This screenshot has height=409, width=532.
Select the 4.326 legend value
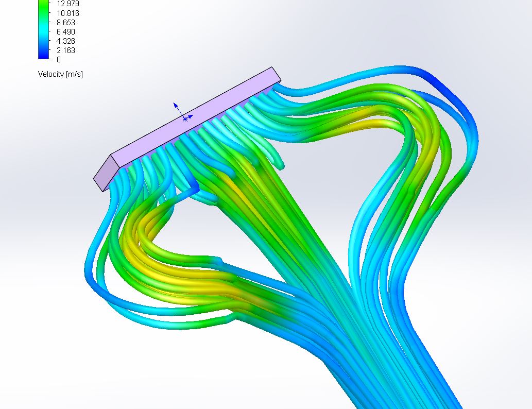click(65, 41)
